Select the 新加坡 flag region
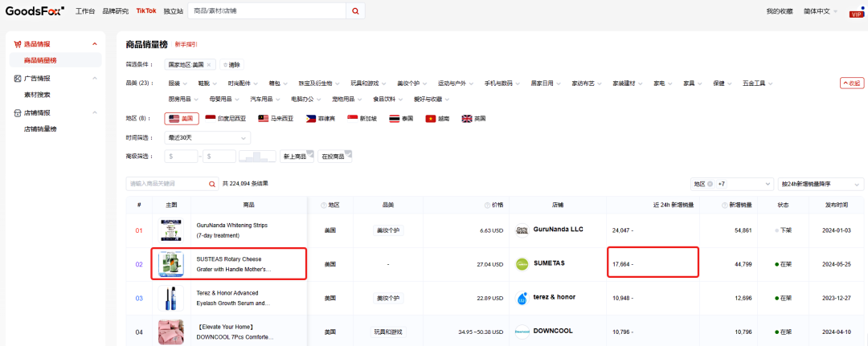Viewport: 868px width, 346px height. (362, 119)
